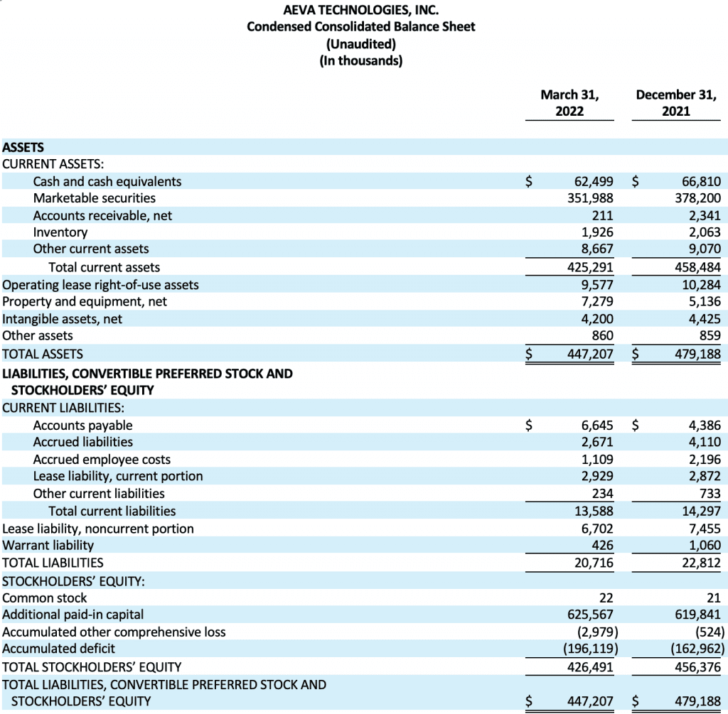Select 'Accrued employee costs' label
Image resolution: width=728 pixels, height=714 pixels.
102,460
